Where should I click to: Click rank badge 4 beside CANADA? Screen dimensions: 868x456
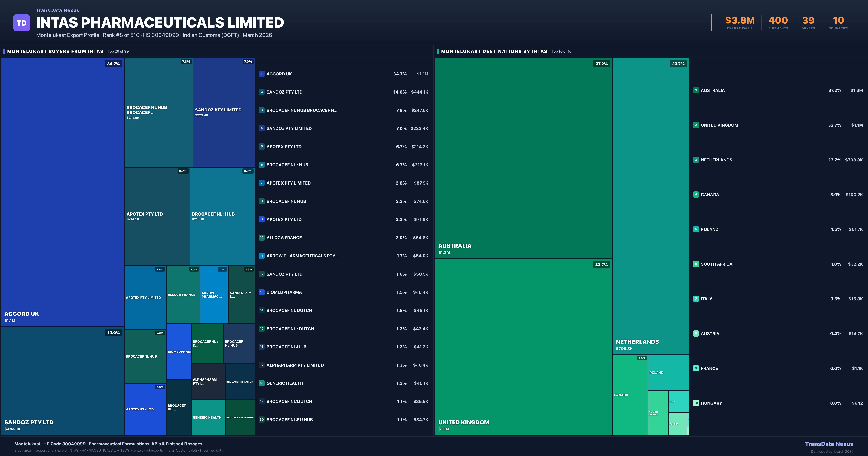pyautogui.click(x=696, y=195)
